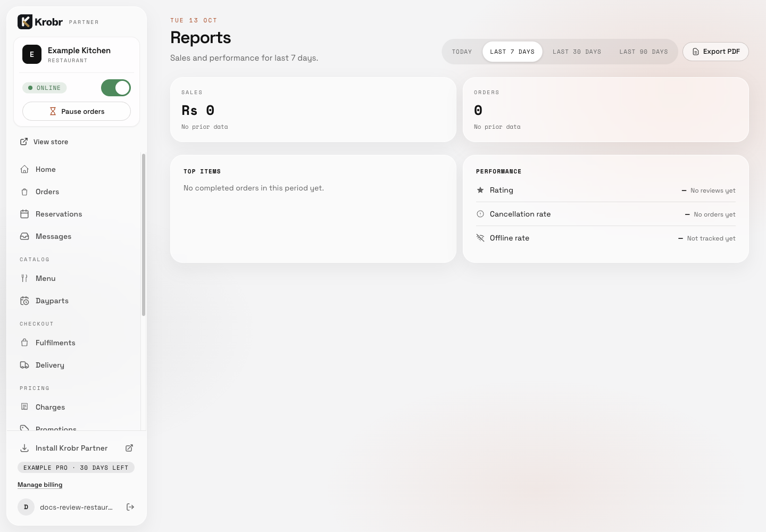Screen dimensions: 766x532
Task: Open Menu via the fork-knife icon
Action: 24,278
